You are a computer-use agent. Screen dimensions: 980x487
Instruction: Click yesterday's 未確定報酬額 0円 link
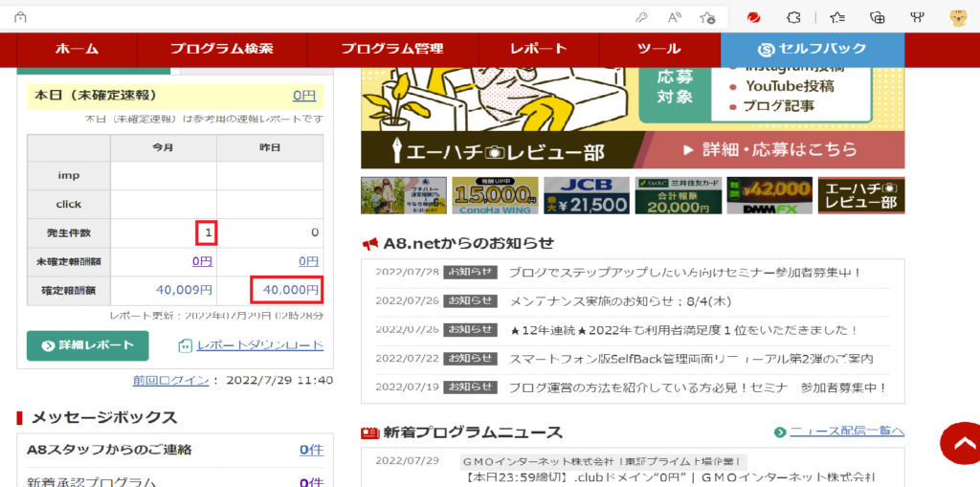tap(308, 262)
